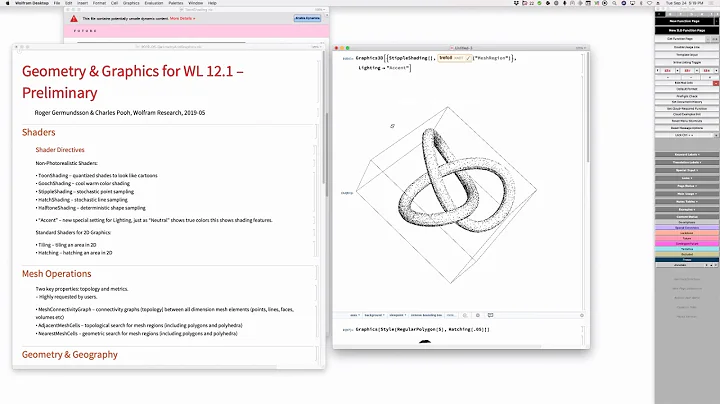Click the more... suggestions button
This screenshot has width=720, height=404.
click(450, 315)
